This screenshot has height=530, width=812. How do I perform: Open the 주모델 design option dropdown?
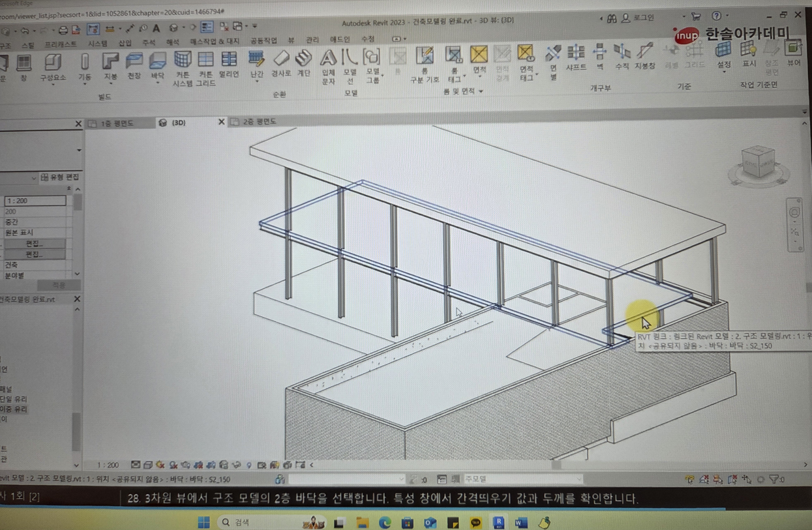coord(522,479)
